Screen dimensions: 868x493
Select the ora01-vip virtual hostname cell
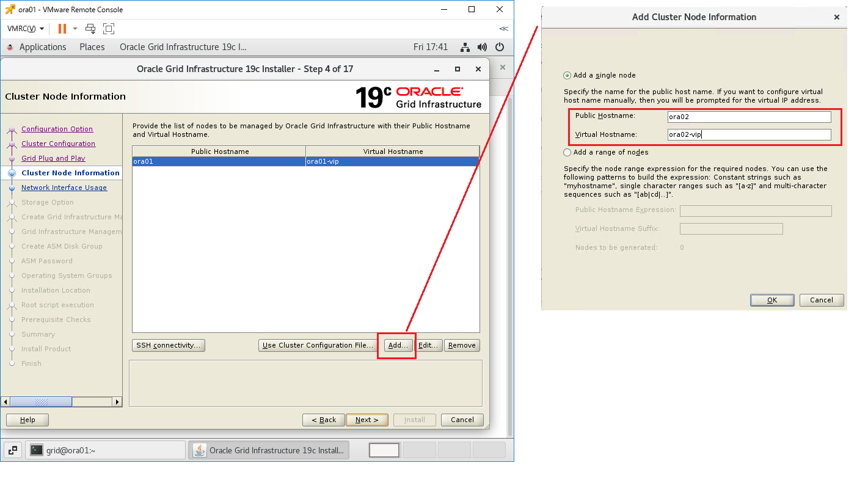pos(392,161)
